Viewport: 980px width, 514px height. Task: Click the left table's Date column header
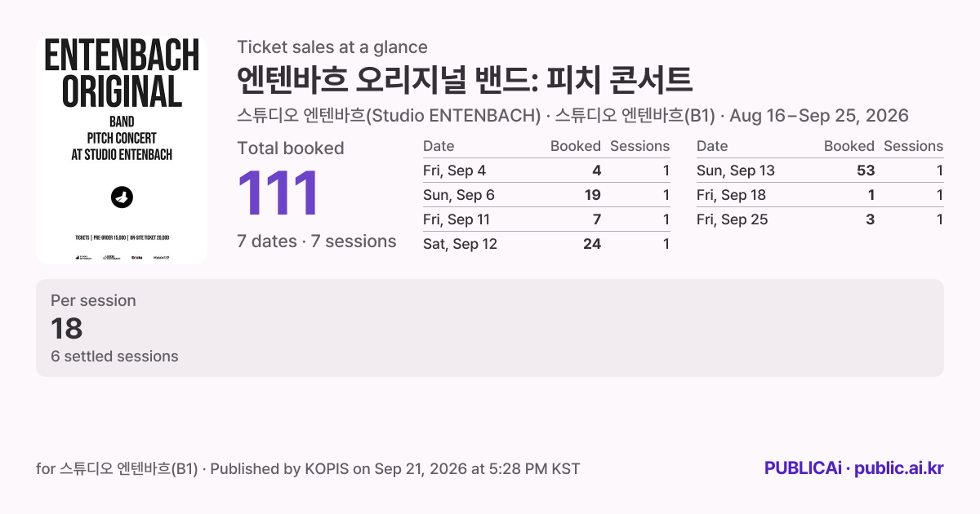pos(439,146)
